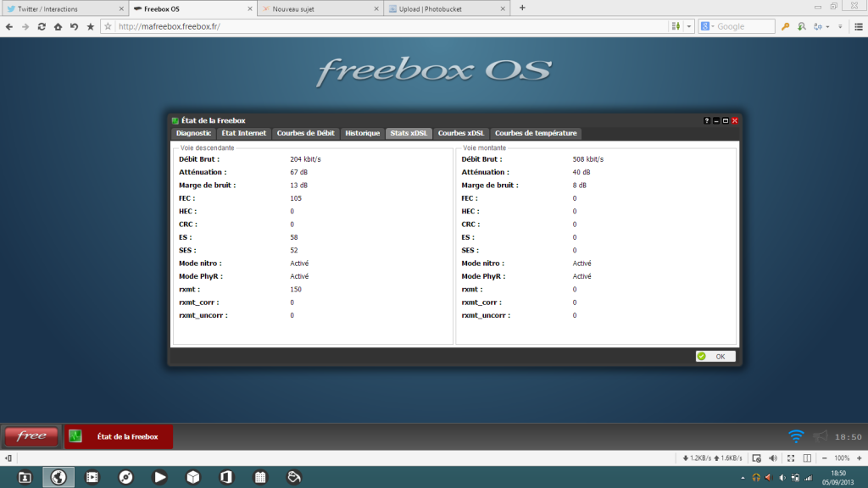The height and width of the screenshot is (488, 868).
Task: Close the État de la Freebox window
Action: point(735,120)
